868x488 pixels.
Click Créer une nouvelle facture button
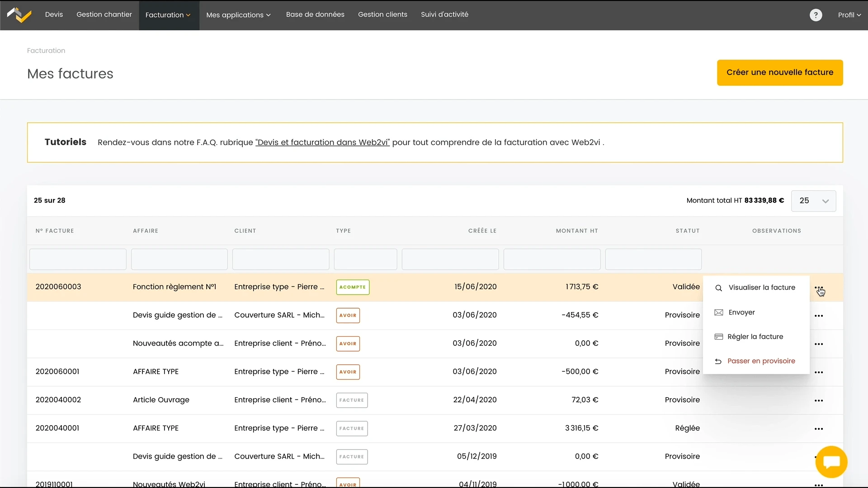[779, 72]
